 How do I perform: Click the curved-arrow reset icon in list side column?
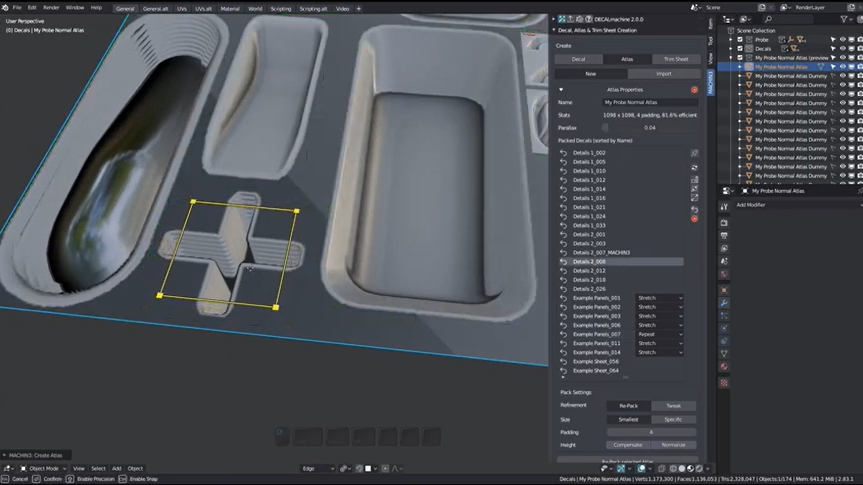click(694, 210)
